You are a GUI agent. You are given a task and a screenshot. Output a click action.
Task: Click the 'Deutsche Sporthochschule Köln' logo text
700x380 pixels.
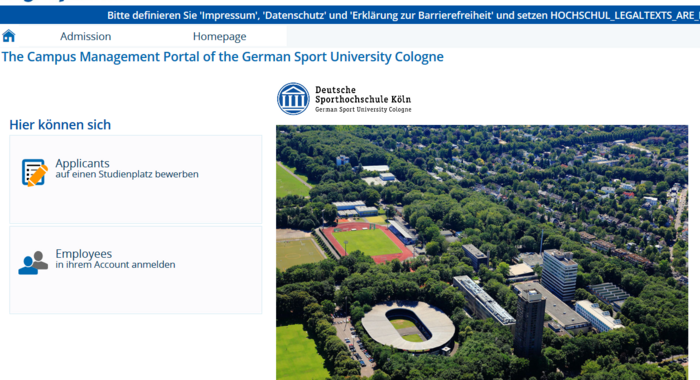point(362,95)
